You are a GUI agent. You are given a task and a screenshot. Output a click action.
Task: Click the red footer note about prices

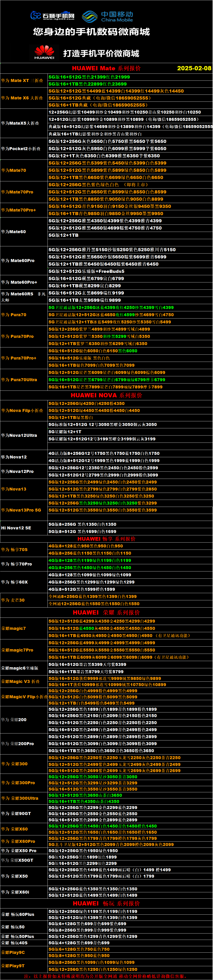point(106,976)
